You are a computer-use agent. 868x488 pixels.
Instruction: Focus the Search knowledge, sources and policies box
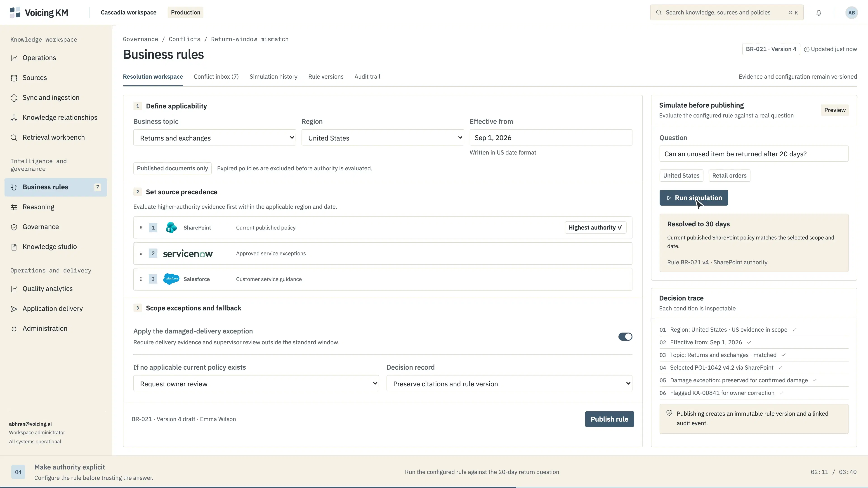click(727, 12)
